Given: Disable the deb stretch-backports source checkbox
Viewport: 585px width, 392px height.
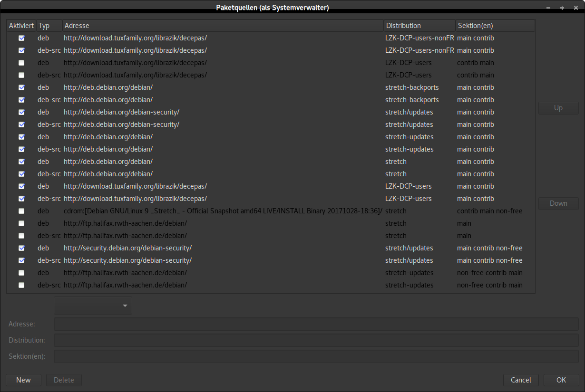Looking at the screenshot, I should [x=21, y=87].
